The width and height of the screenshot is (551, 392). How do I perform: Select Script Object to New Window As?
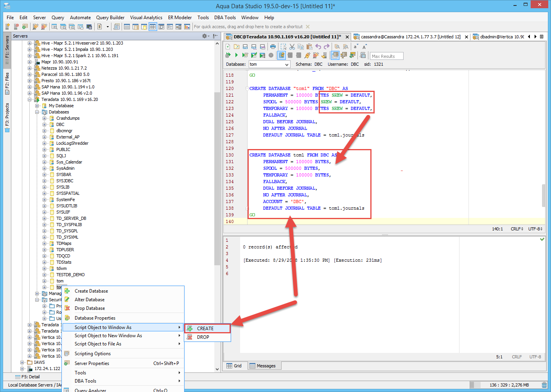(x=123, y=336)
